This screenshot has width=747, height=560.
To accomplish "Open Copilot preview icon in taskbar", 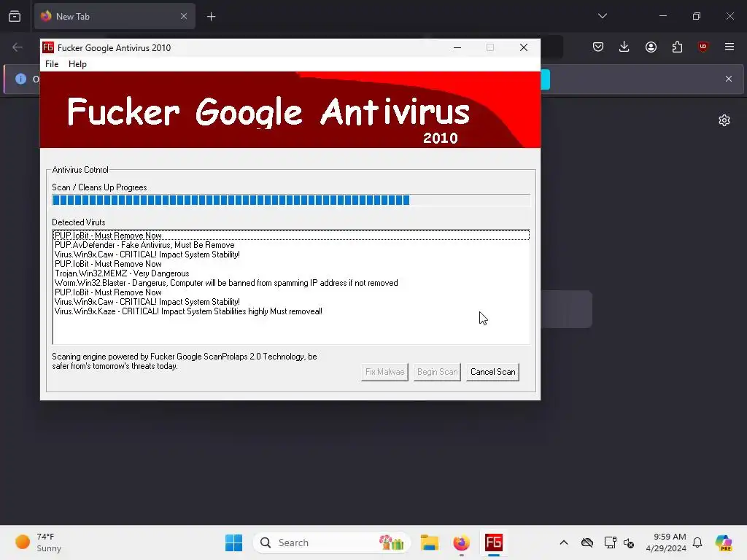I will [724, 542].
